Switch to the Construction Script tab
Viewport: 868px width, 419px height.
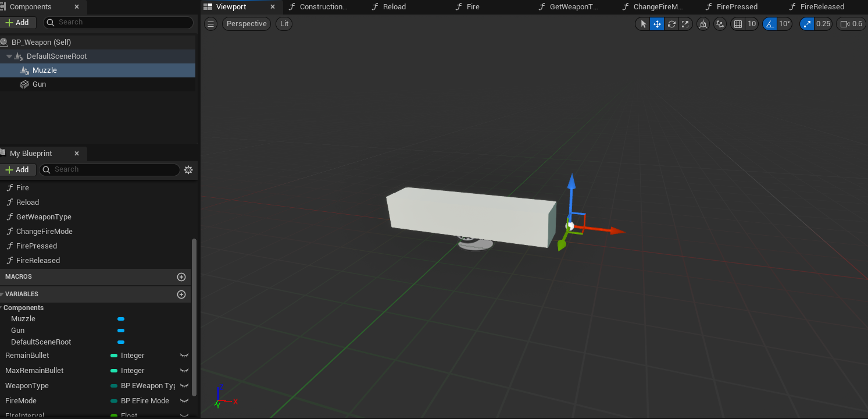click(x=323, y=7)
